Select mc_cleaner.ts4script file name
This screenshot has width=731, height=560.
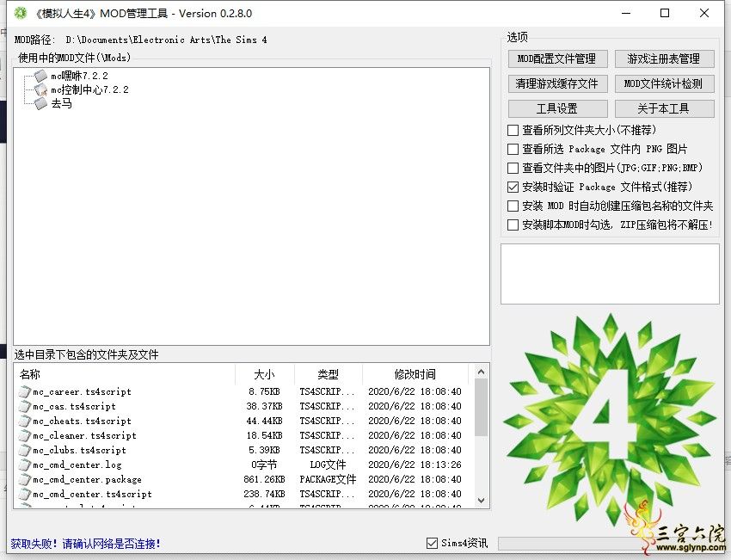tap(84, 435)
